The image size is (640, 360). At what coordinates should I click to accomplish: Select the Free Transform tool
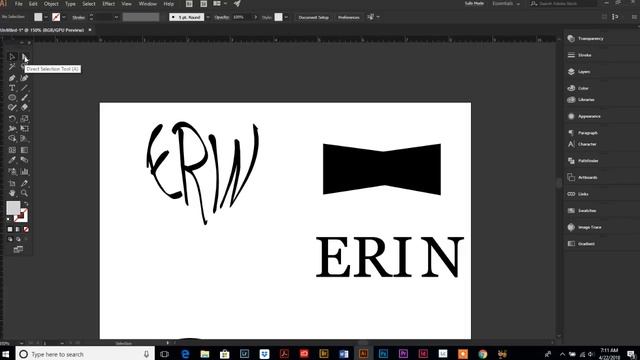click(24, 129)
